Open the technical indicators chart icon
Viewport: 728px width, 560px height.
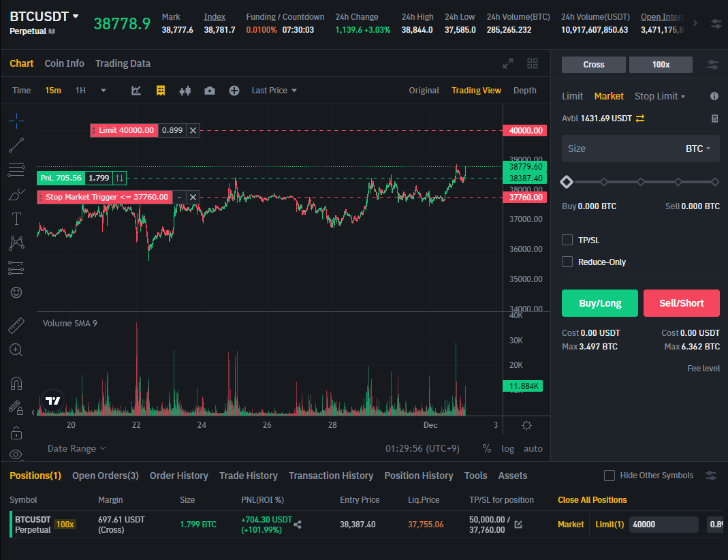pyautogui.click(x=136, y=91)
